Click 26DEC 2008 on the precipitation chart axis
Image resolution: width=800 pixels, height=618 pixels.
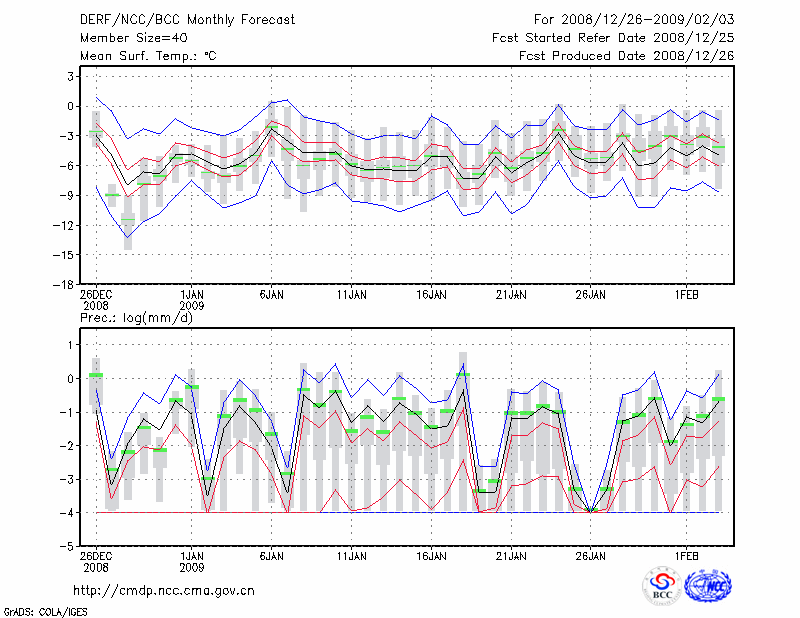[96, 560]
